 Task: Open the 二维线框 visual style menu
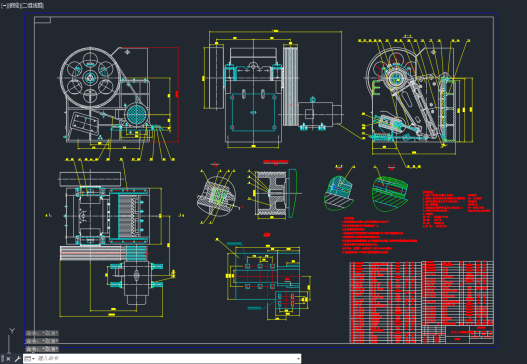coord(33,6)
